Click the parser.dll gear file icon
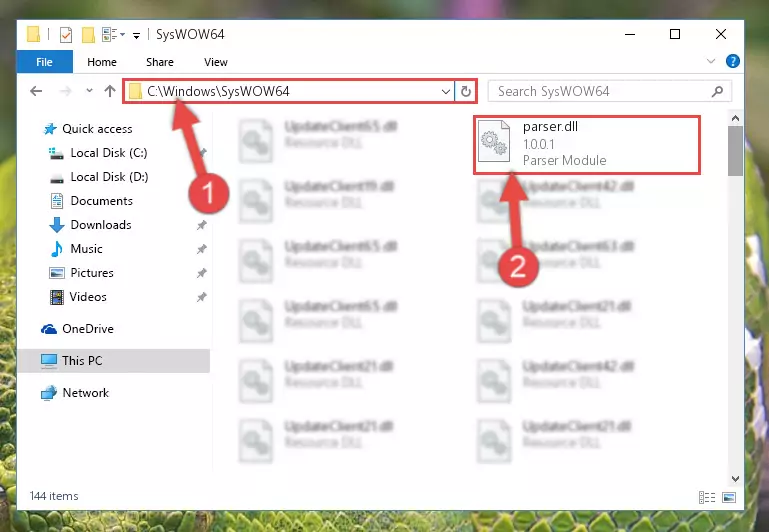Image resolution: width=769 pixels, height=532 pixels. 494,141
